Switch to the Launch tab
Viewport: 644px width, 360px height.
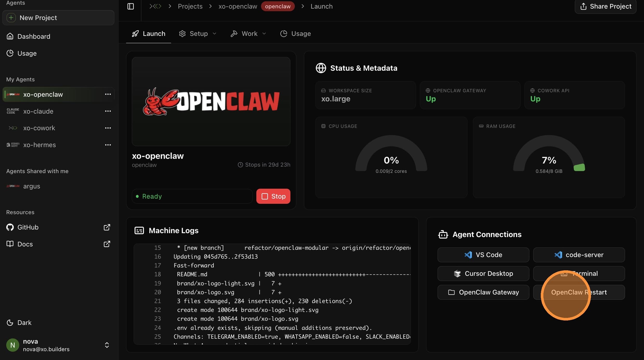148,34
